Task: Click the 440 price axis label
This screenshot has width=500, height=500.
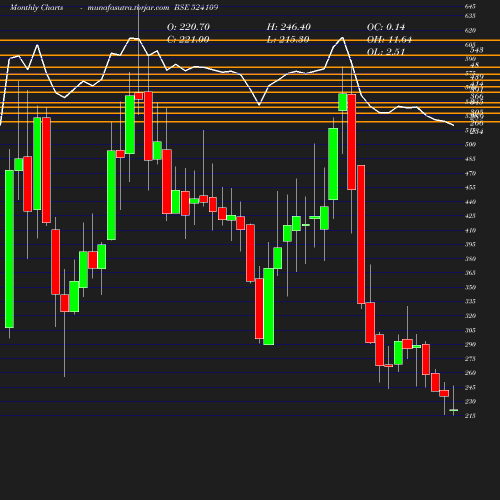Action: pyautogui.click(x=470, y=202)
